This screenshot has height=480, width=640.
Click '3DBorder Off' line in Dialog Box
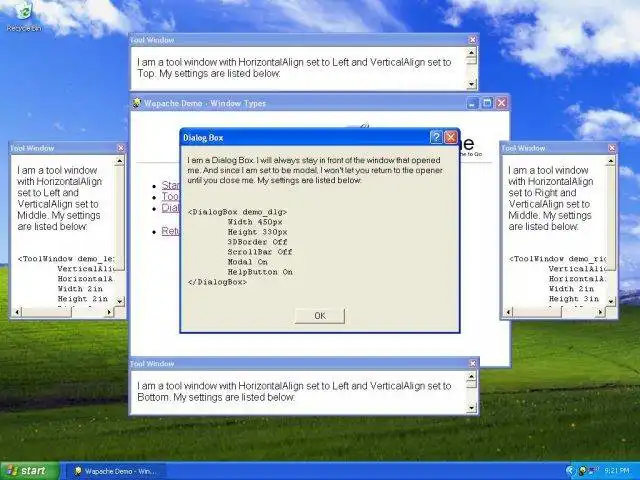(258, 242)
